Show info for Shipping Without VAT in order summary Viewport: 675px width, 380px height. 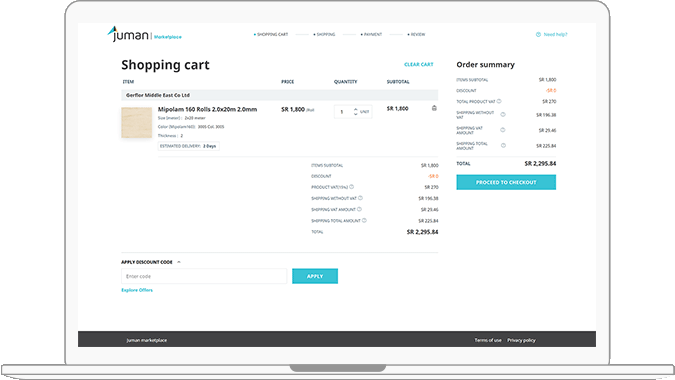click(503, 114)
